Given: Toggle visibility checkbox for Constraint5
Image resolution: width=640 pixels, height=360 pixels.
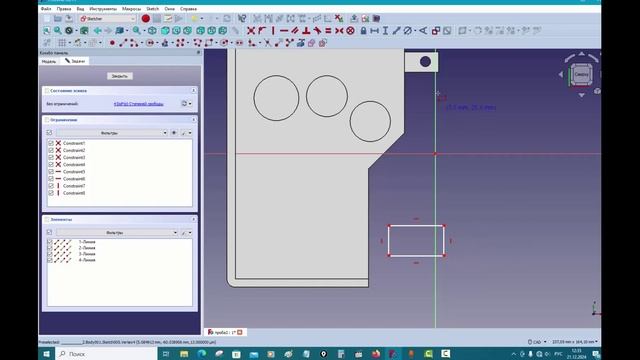Looking at the screenshot, I should (51, 172).
